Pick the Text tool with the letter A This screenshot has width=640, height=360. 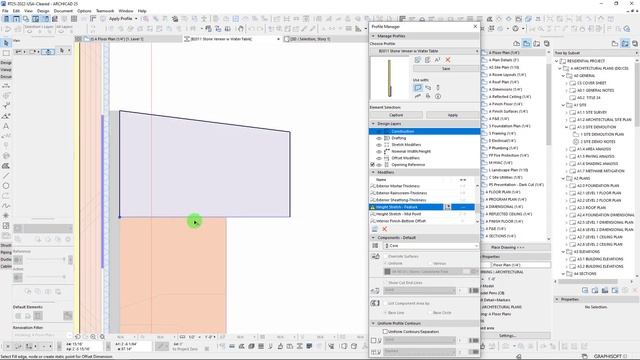click(6, 126)
